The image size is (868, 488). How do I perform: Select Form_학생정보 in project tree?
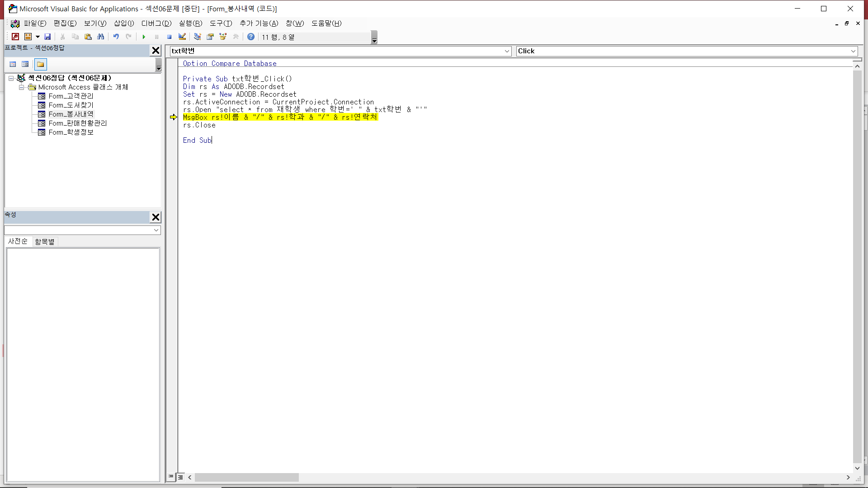[71, 132]
